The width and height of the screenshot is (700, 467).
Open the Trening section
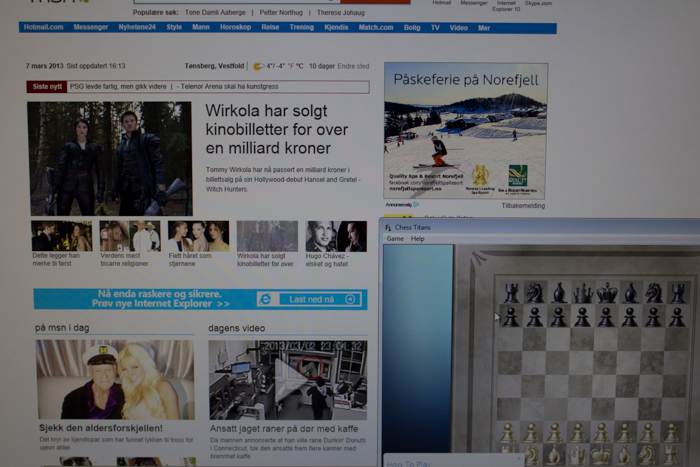coord(301,27)
